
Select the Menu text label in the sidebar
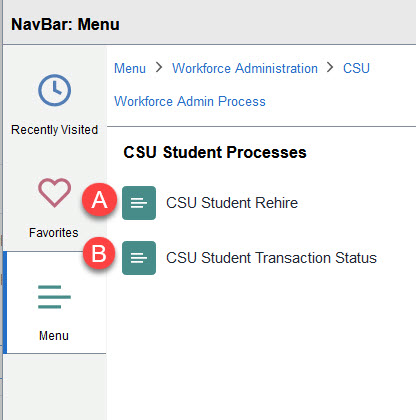pyautogui.click(x=54, y=335)
